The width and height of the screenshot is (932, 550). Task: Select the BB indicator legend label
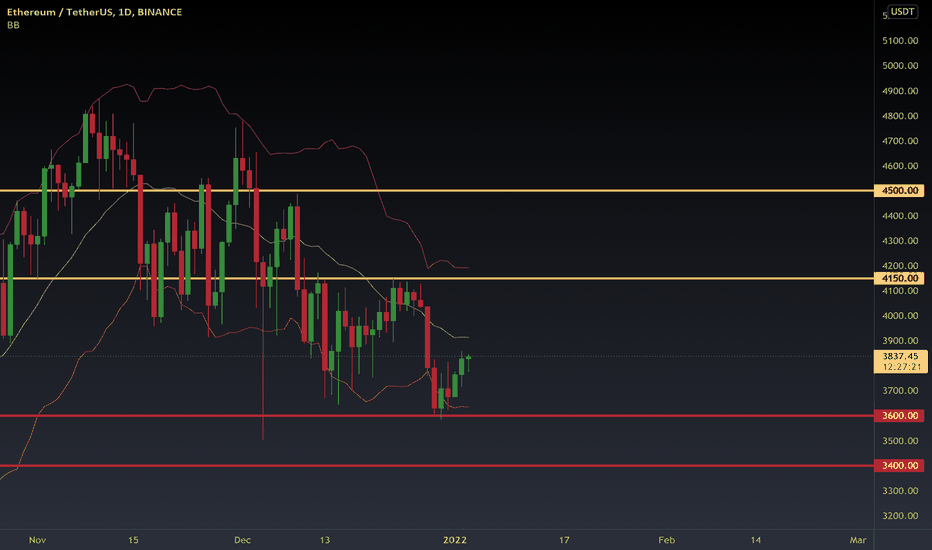[x=13, y=25]
